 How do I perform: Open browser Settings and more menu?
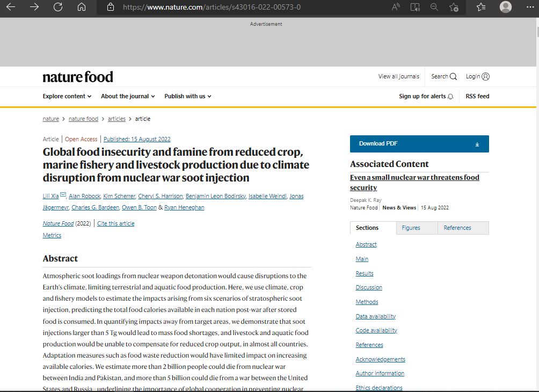530,7
